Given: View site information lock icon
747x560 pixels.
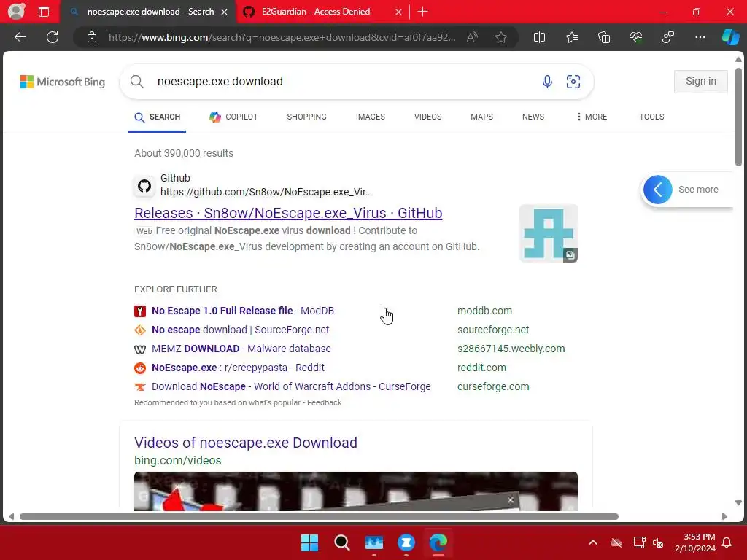Looking at the screenshot, I should pyautogui.click(x=92, y=37).
